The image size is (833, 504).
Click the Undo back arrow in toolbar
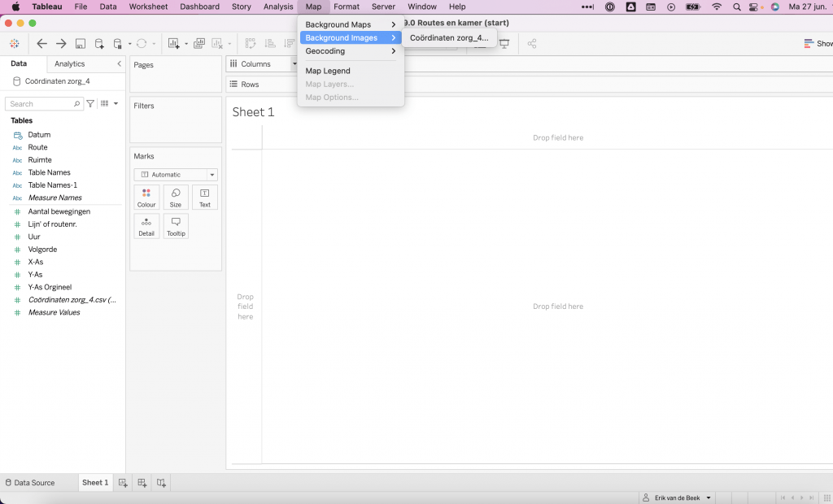(42, 44)
